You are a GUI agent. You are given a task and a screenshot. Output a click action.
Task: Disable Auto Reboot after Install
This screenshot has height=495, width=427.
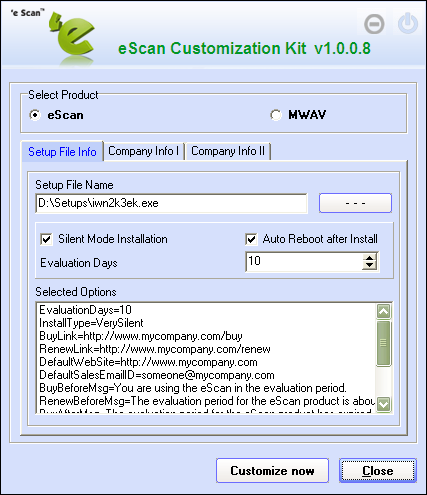click(251, 239)
